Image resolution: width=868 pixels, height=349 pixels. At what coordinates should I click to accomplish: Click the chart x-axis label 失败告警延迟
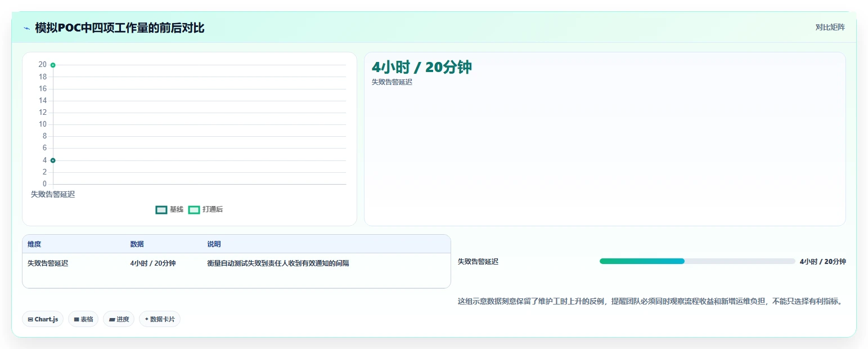click(x=53, y=194)
